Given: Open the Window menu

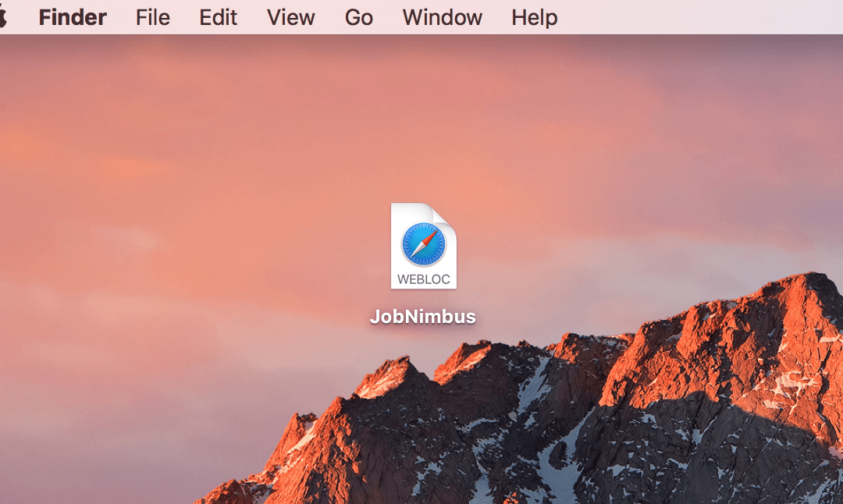Looking at the screenshot, I should 443,18.
